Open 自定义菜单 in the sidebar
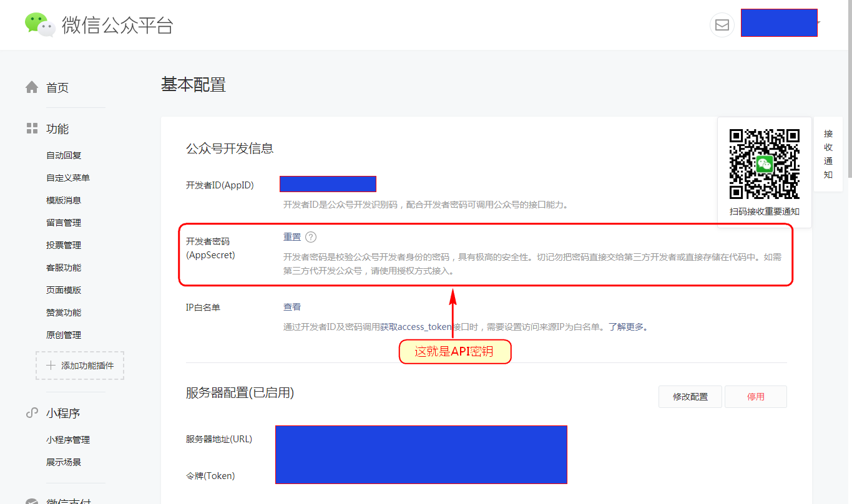Viewport: 852px width, 504px height. (x=68, y=178)
